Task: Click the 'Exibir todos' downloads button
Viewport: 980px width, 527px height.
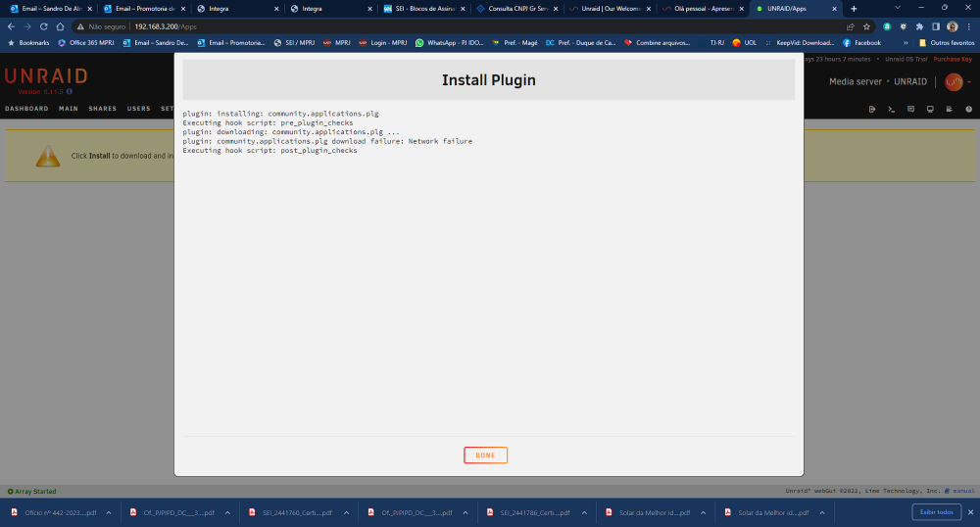Action: tap(936, 512)
